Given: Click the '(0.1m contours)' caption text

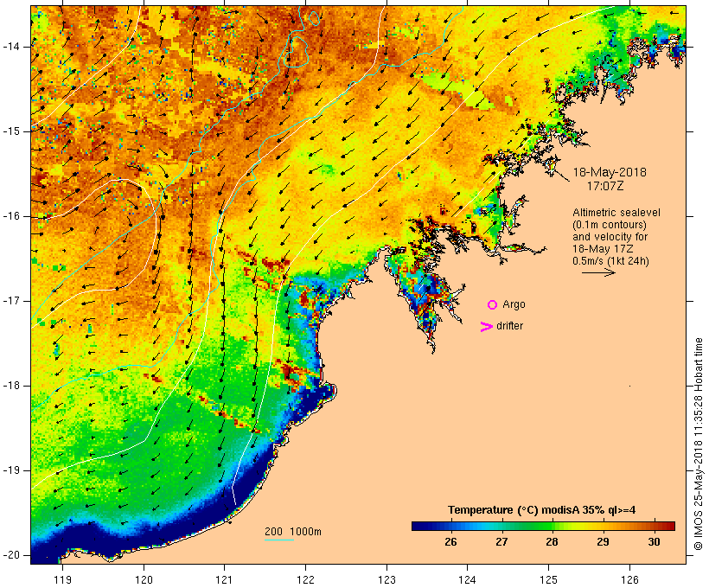Looking at the screenshot, I should (x=609, y=225).
